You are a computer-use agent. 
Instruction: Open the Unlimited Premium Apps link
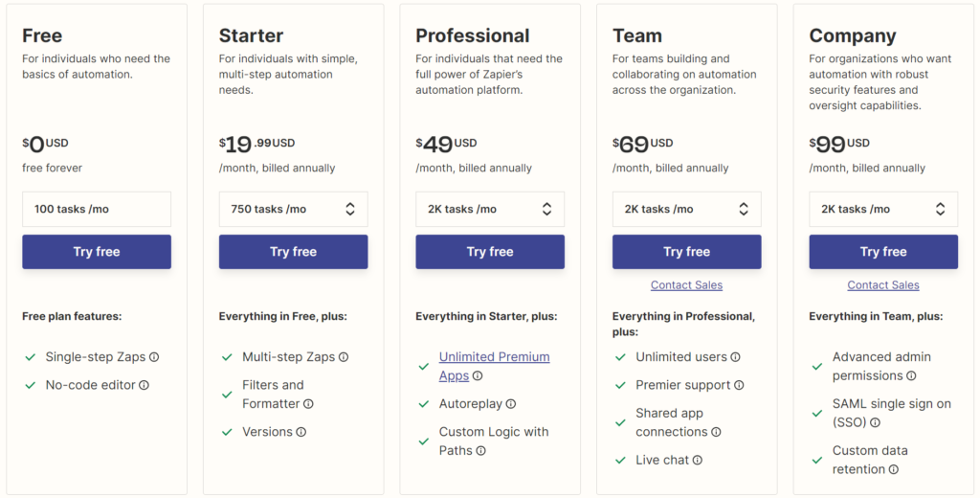(494, 366)
